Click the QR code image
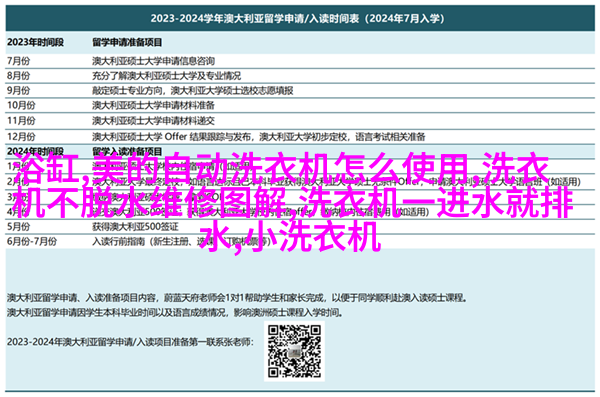This screenshot has width=600, height=397. coord(294,351)
